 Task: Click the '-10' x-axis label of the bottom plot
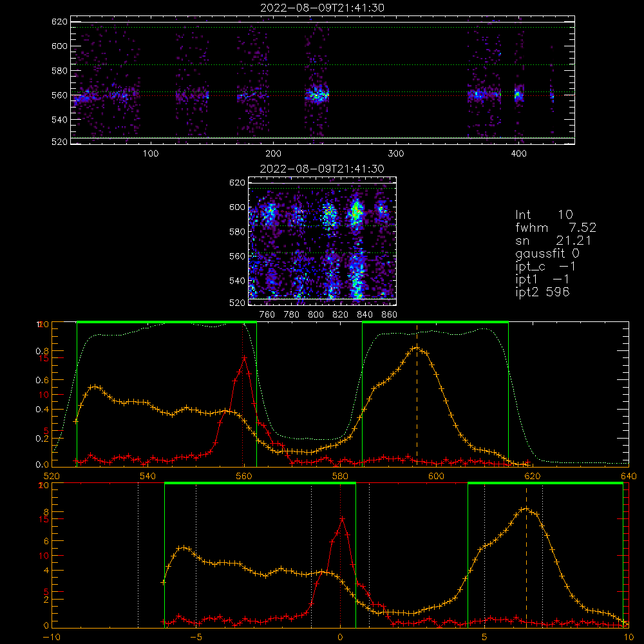tap(52, 638)
